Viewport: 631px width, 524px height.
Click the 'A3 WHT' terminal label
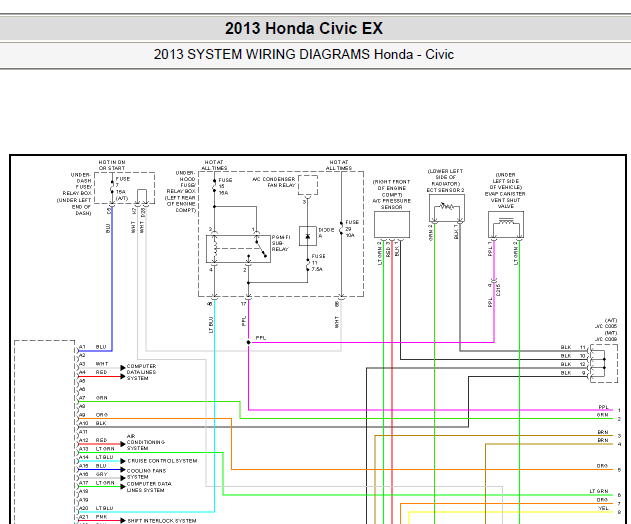(x=93, y=364)
